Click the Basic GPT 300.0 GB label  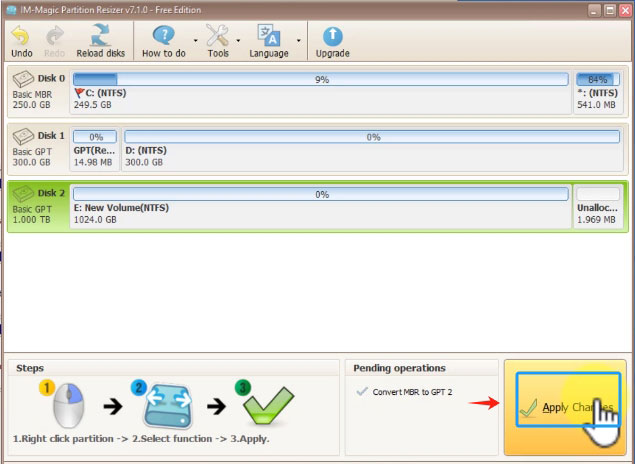[32, 157]
